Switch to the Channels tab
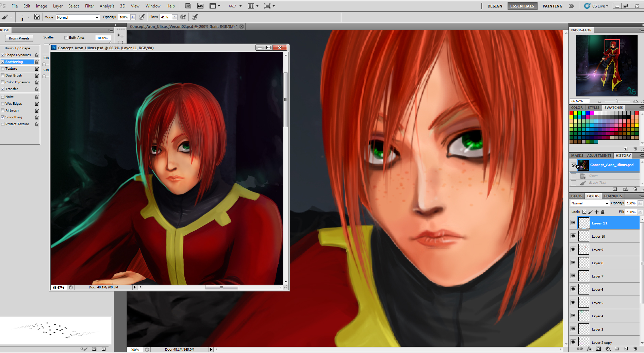 coord(613,196)
